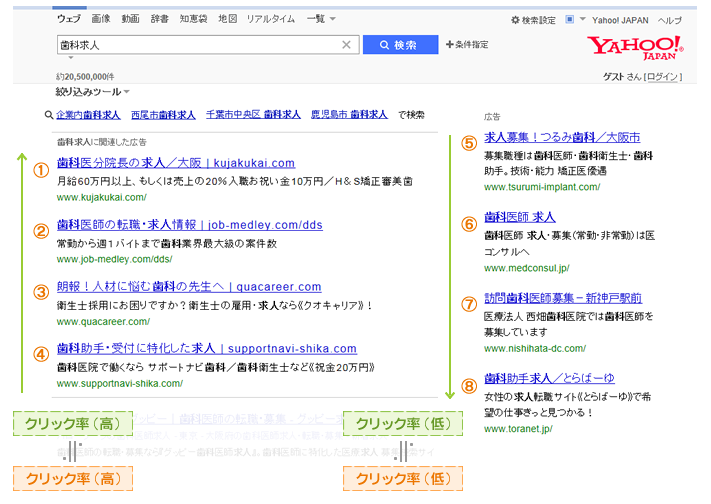
Task: Open sidebar ad 歯科助手求人／とらばーゆ
Action: (550, 378)
